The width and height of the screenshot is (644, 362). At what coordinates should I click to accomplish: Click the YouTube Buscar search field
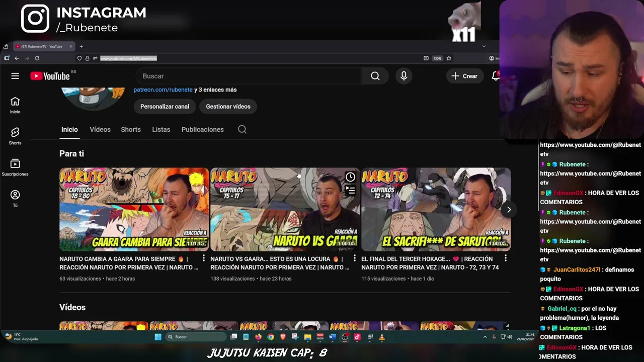(249, 76)
